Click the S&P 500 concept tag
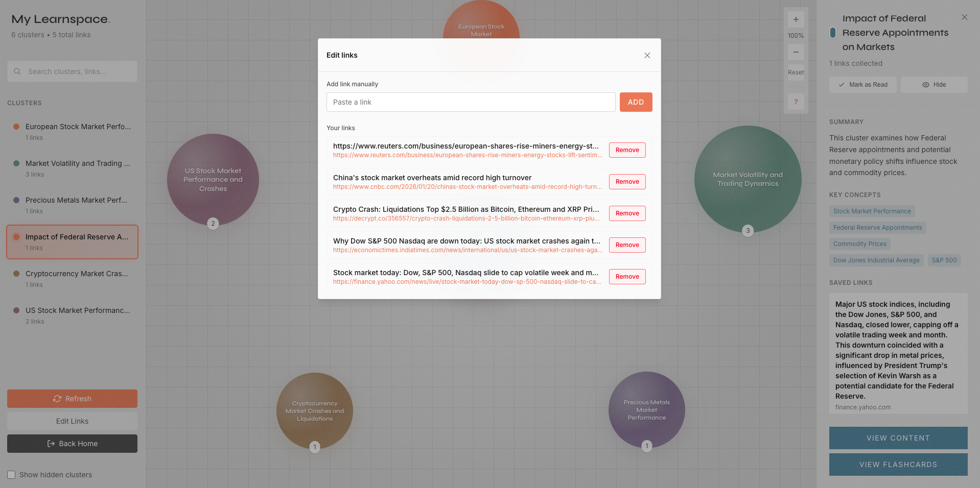Image resolution: width=980 pixels, height=488 pixels. [944, 260]
